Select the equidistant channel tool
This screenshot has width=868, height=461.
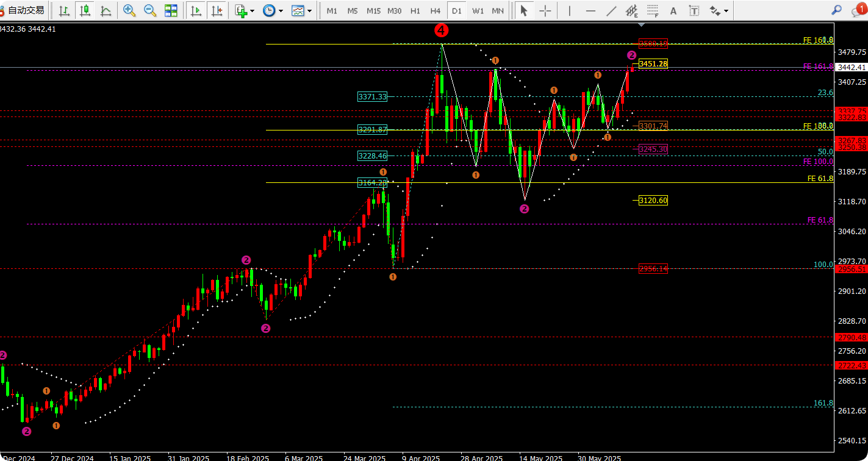pyautogui.click(x=632, y=10)
